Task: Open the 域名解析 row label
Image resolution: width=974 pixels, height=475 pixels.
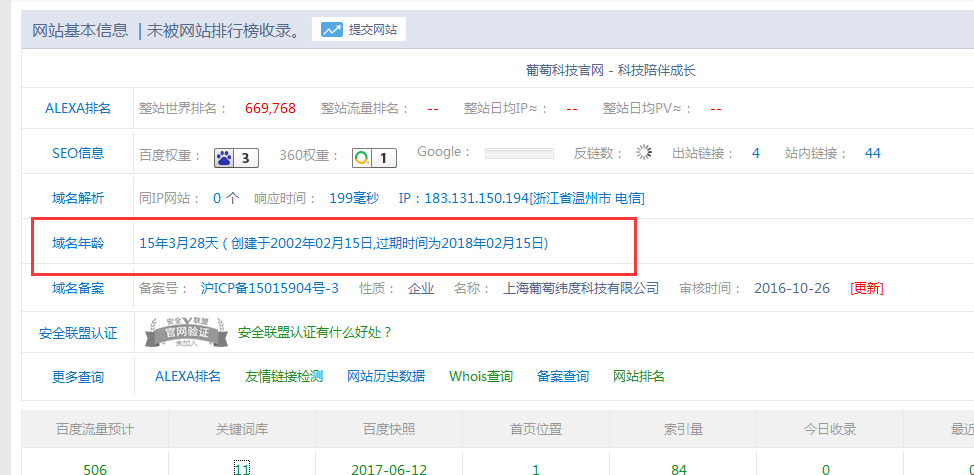Action: pos(78,198)
